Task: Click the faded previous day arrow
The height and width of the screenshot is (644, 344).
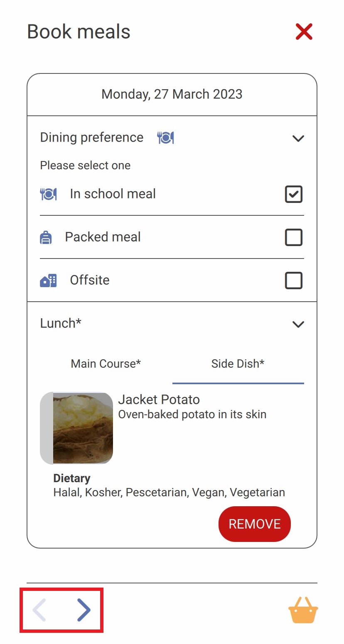Action: click(x=39, y=610)
